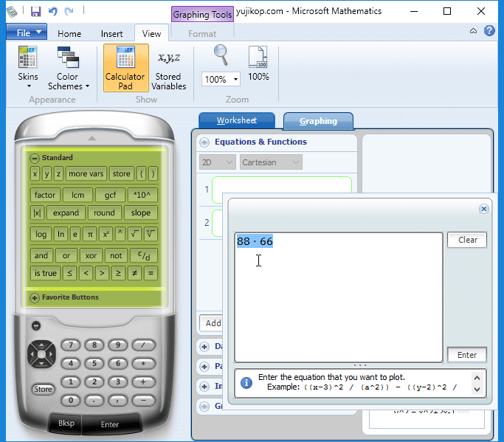Image resolution: width=504 pixels, height=442 pixels.
Task: Reset zoom with the 100% page icon
Action: pos(258,63)
